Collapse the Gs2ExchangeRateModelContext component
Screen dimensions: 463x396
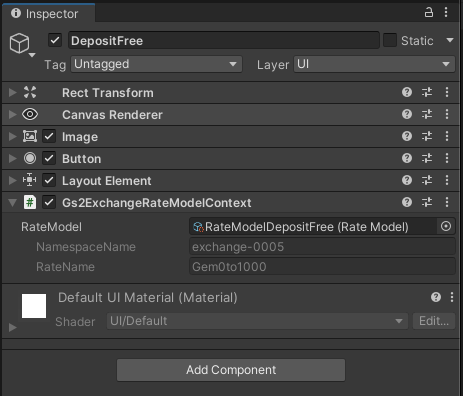[13, 203]
